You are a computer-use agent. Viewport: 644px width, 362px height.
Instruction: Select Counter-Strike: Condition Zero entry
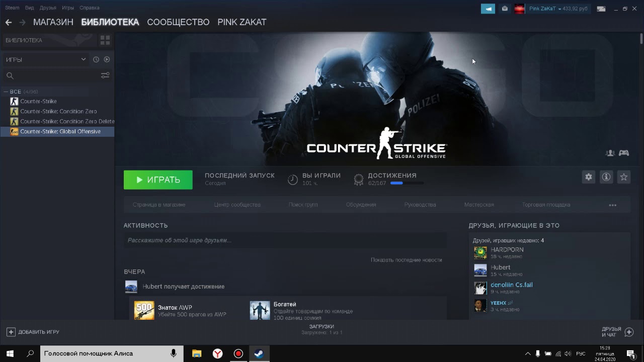tap(57, 111)
